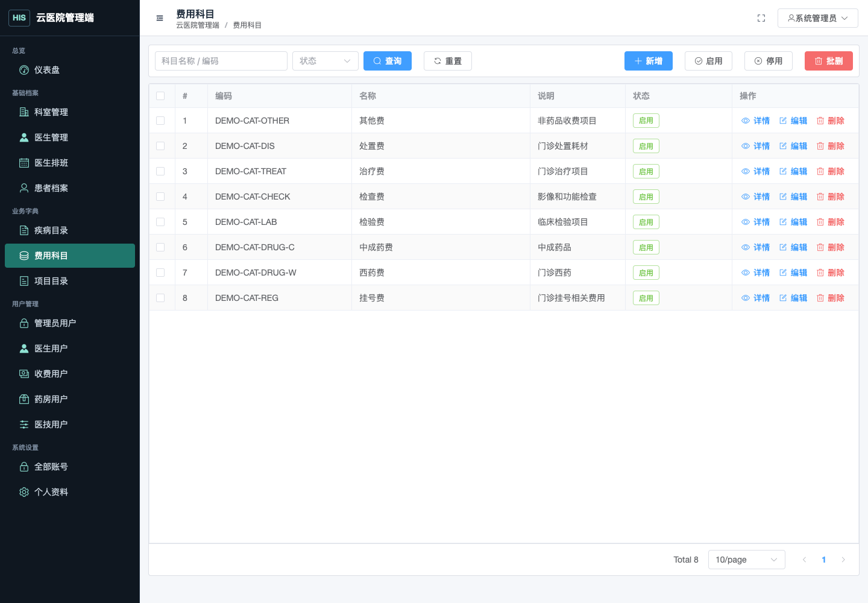Click the 患者档案 user icon
This screenshot has height=603, width=868.
[x=24, y=188]
